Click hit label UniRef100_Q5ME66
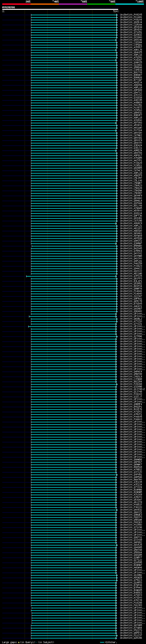 [131, 67]
